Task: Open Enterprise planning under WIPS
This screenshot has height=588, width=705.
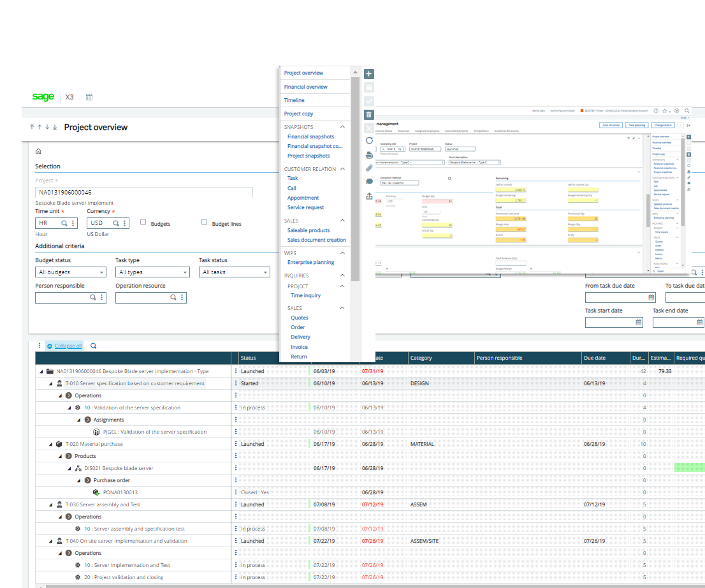Action: click(310, 262)
